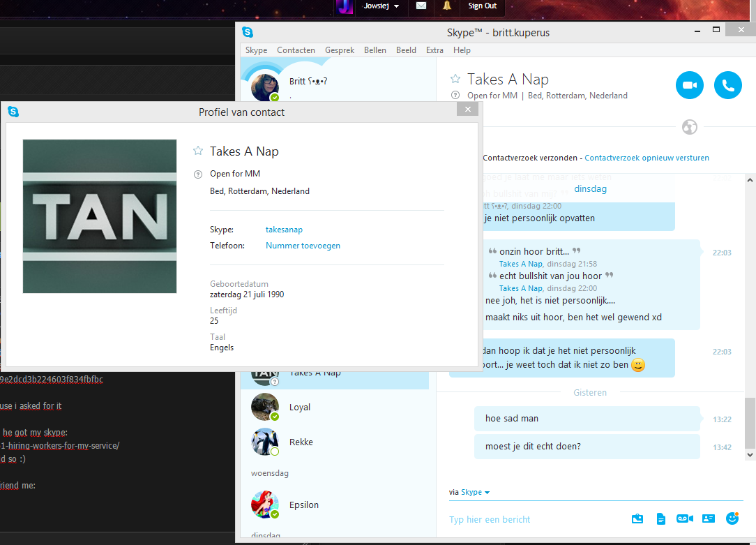Screen dimensions: 756x545
Task: Click Epsilon's avatar image
Action: [x=265, y=505]
